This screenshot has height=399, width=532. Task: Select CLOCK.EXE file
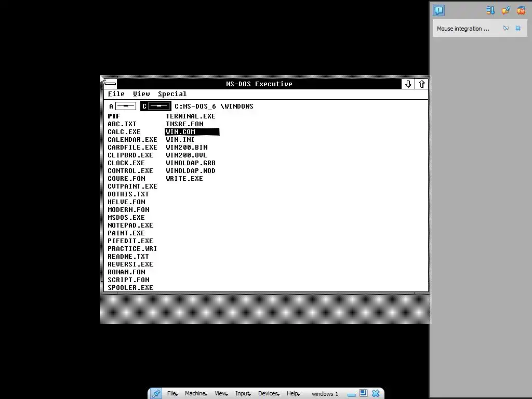(126, 163)
